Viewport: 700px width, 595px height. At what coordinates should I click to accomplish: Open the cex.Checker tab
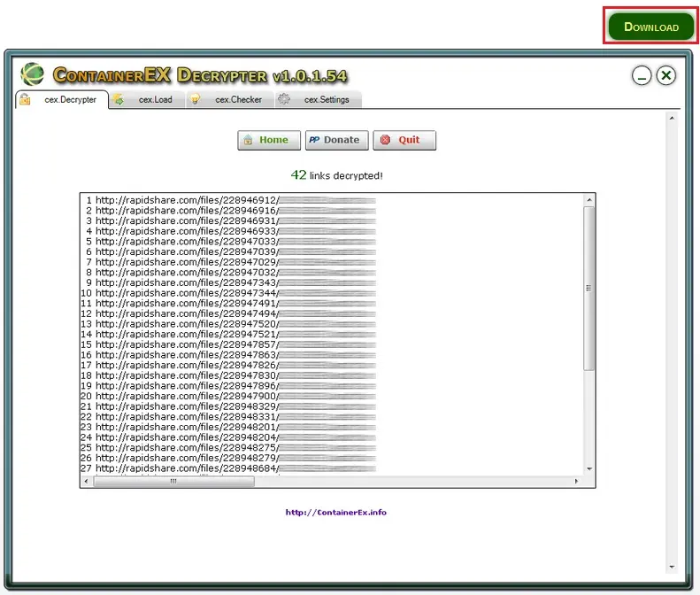230,99
